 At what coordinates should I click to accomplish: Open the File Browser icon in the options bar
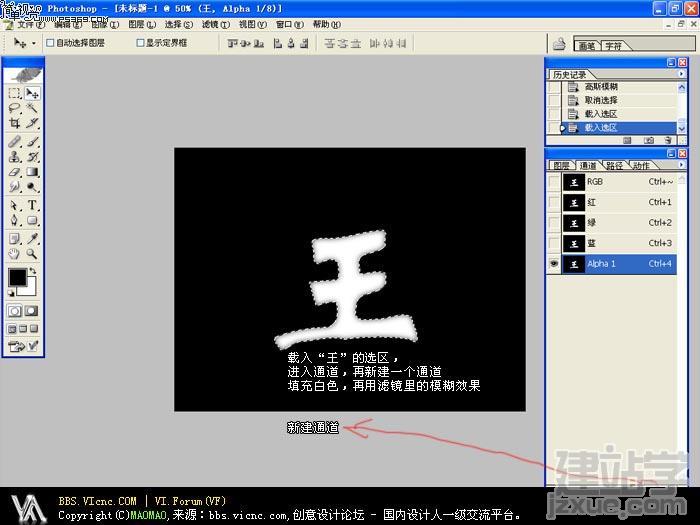(x=559, y=44)
